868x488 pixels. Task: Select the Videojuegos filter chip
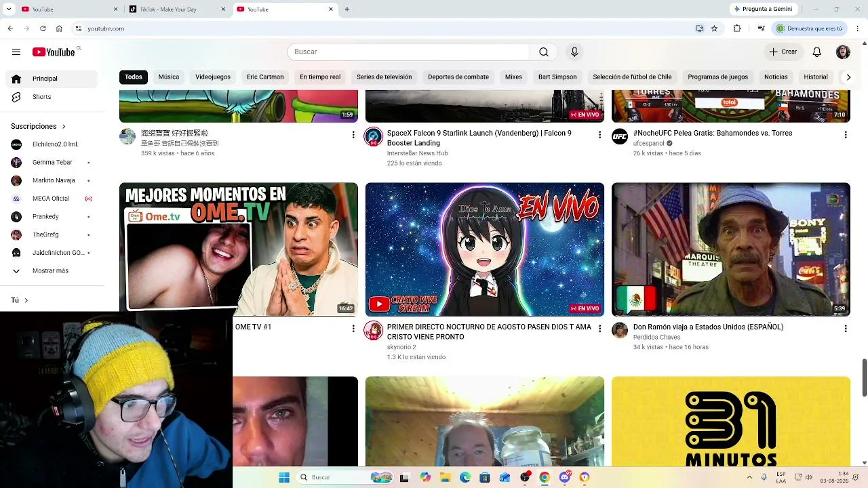point(213,77)
